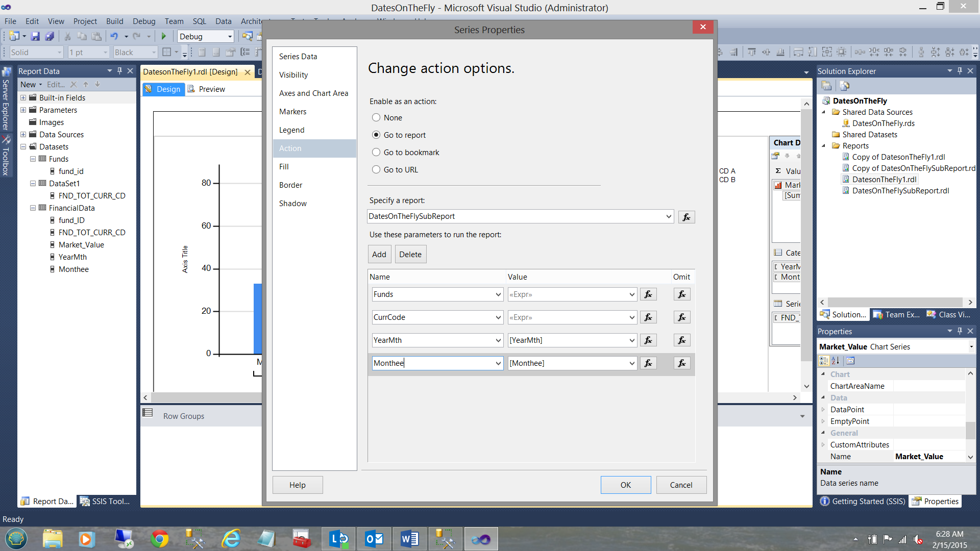This screenshot has height=551, width=980.
Task: Click Categorized view icon in Properties panel
Action: click(x=823, y=361)
